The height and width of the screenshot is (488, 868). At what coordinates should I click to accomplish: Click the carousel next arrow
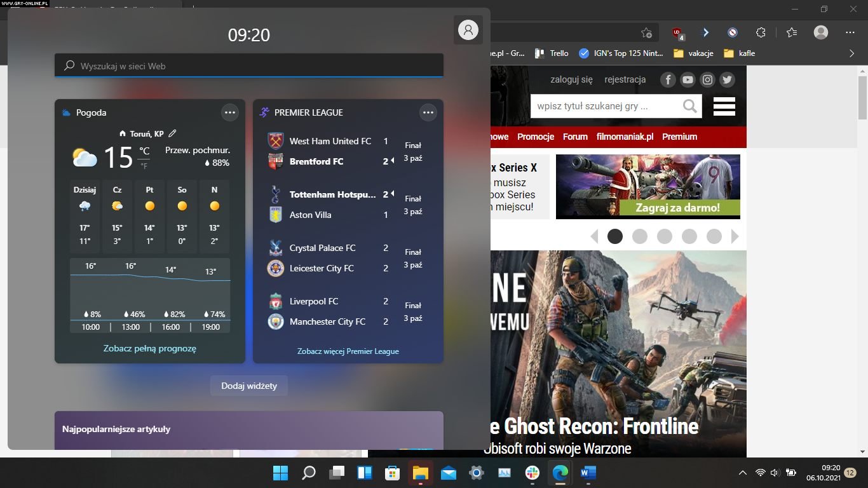(735, 236)
